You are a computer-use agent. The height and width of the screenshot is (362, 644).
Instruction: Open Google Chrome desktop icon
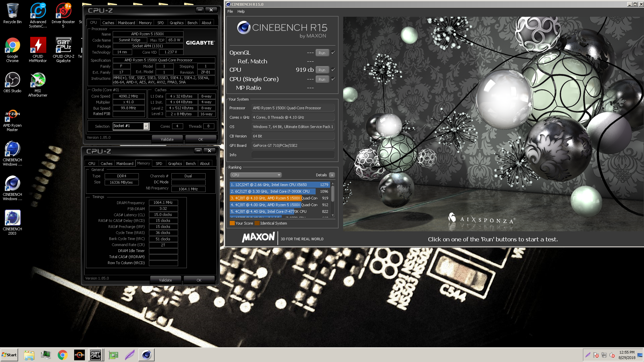[12, 50]
